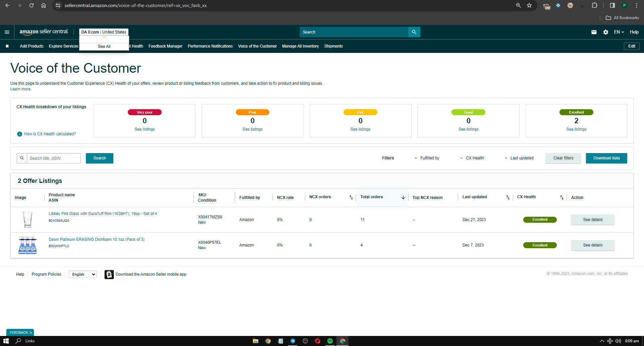Open Dawn Platinum ERASING Dishfoam product link
This screenshot has width=644, height=346.
[97, 239]
